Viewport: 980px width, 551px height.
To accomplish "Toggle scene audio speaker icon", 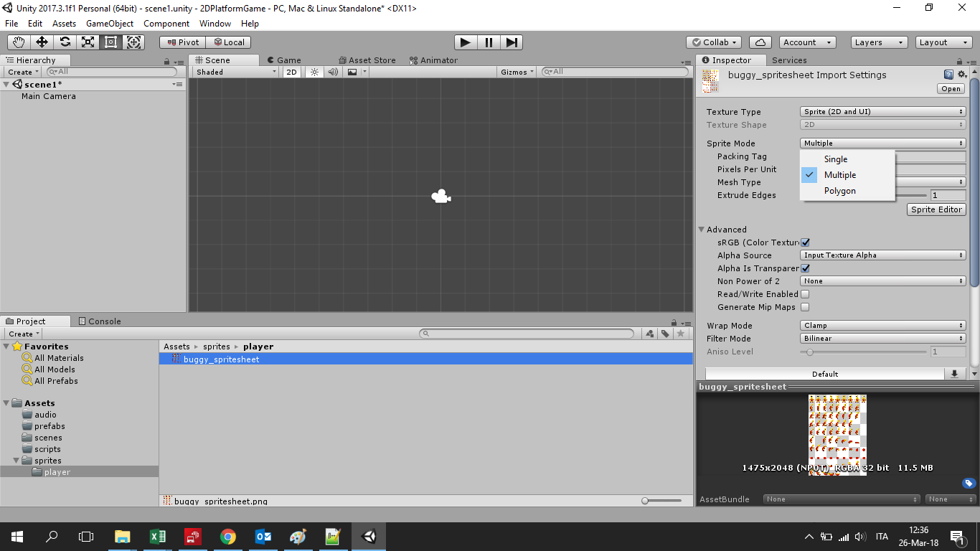I will [x=333, y=72].
